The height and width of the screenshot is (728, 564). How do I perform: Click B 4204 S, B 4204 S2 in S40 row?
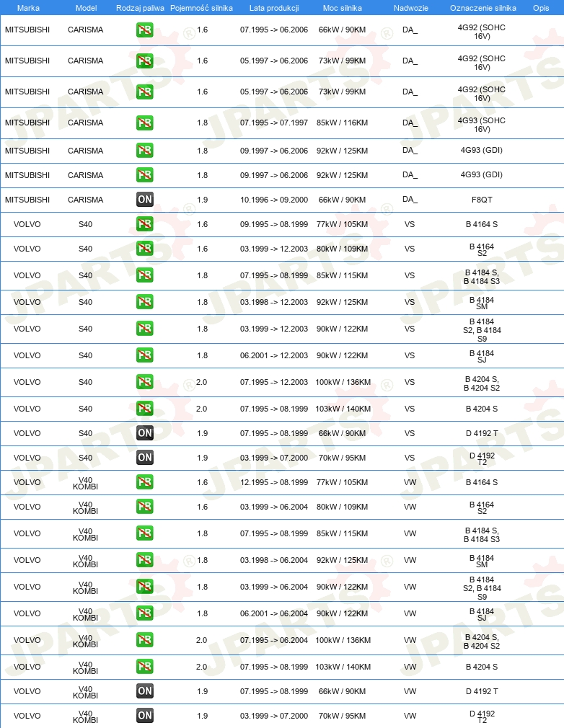coord(482,383)
